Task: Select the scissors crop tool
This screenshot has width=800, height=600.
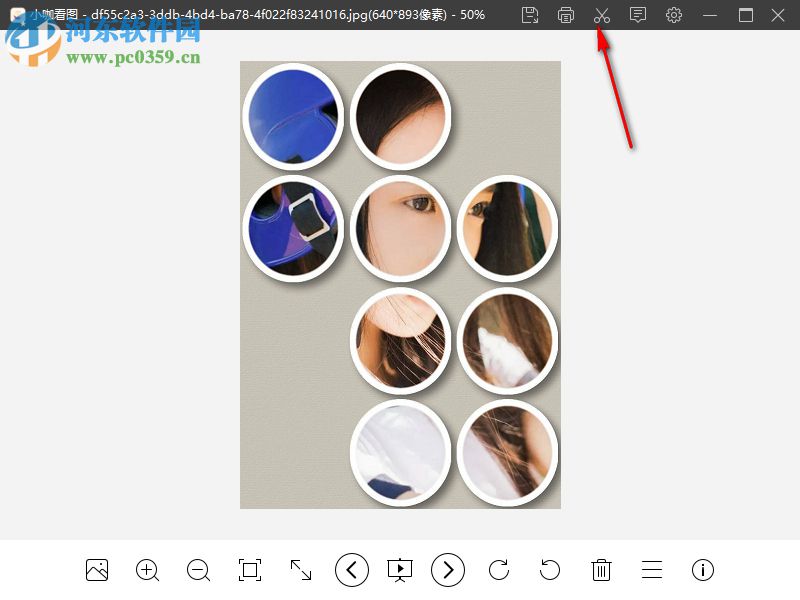Action: coord(602,15)
